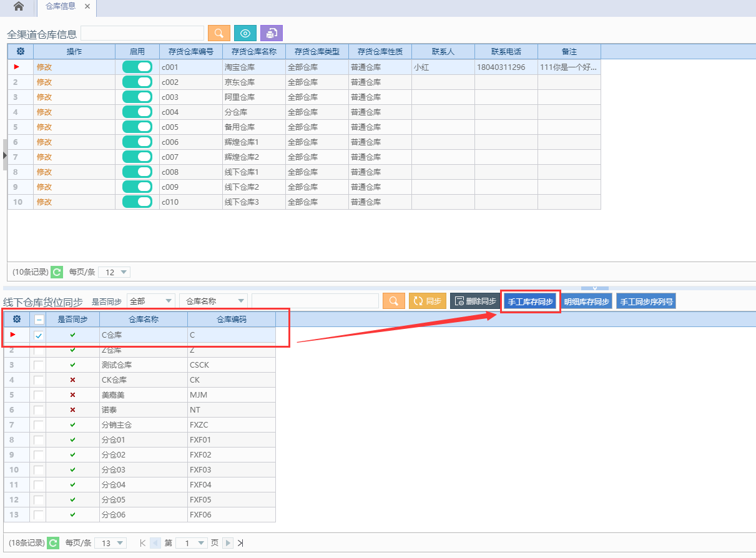Focus the lower warehouse filter text input
756x558 pixels.
pos(315,301)
